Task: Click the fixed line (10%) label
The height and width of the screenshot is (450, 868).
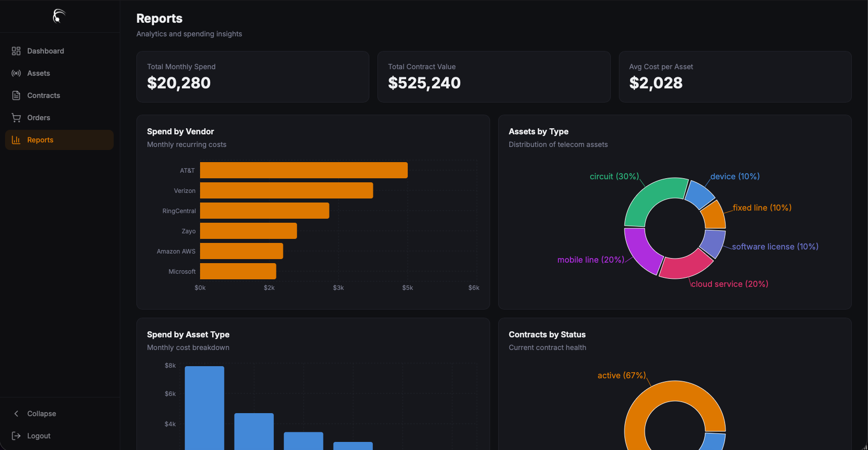Action: (x=762, y=208)
